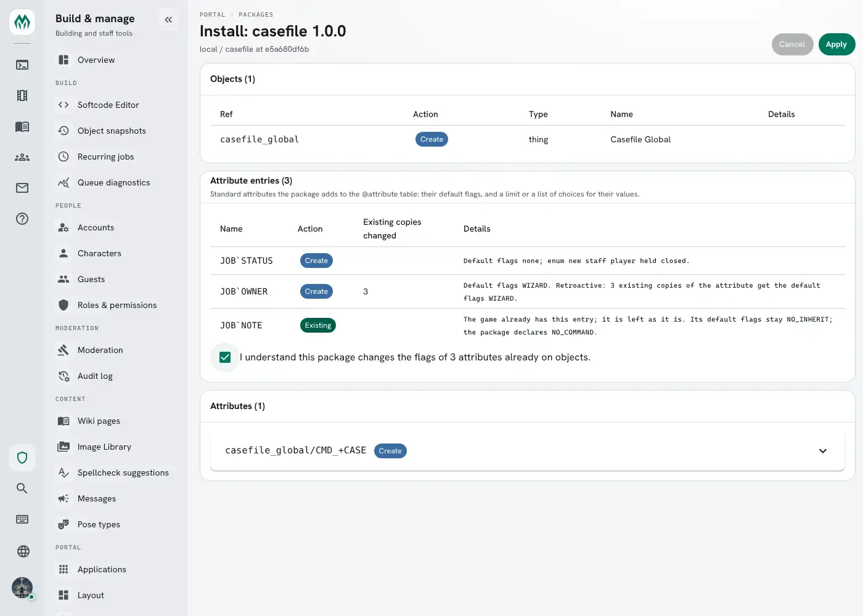863x616 pixels.
Task: Open Guests page
Action: pyautogui.click(x=116, y=279)
